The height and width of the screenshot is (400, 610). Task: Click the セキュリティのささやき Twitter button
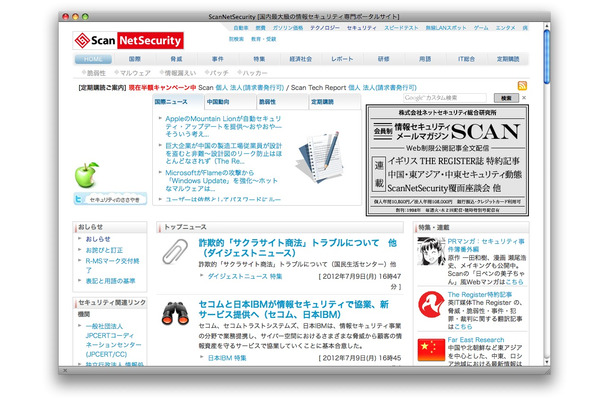click(x=110, y=200)
